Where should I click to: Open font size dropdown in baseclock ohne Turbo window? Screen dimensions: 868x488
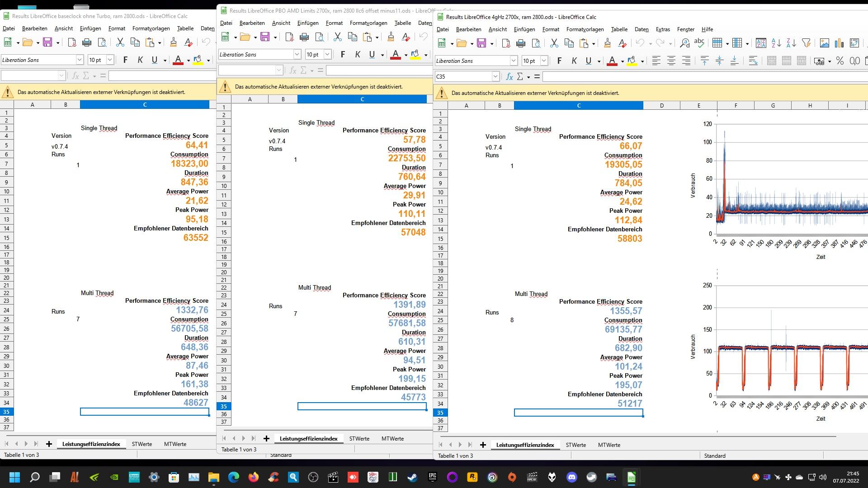click(x=110, y=60)
